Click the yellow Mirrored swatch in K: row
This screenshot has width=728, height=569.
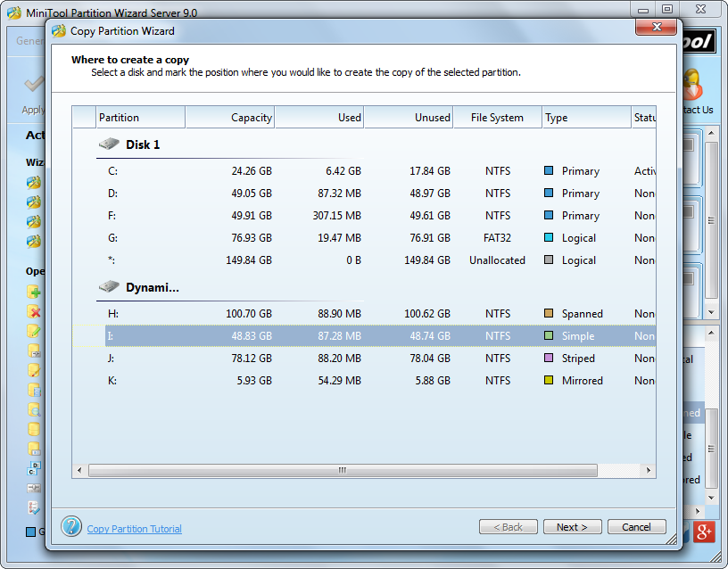pos(549,380)
